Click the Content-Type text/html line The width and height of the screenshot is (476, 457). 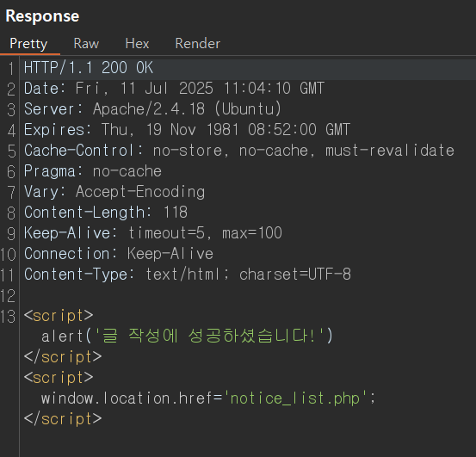pos(188,275)
